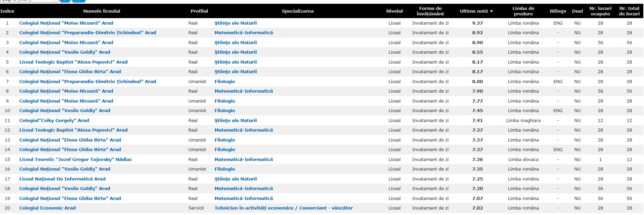Open Colegiul Național Moise Nicoară in row 1
644x215 pixels.
click(66, 23)
